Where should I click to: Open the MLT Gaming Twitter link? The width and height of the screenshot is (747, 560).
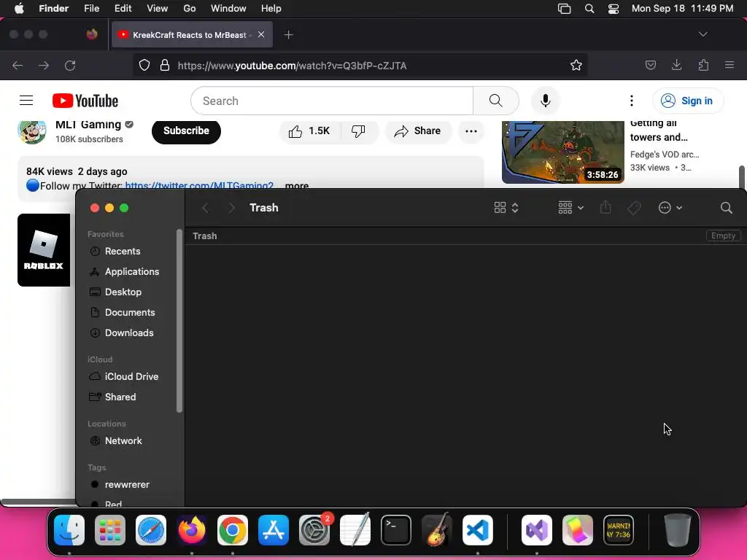point(199,186)
